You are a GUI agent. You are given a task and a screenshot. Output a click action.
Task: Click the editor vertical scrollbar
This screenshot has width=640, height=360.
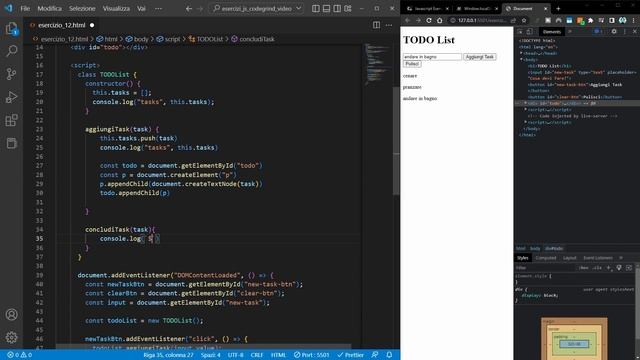(x=396, y=141)
